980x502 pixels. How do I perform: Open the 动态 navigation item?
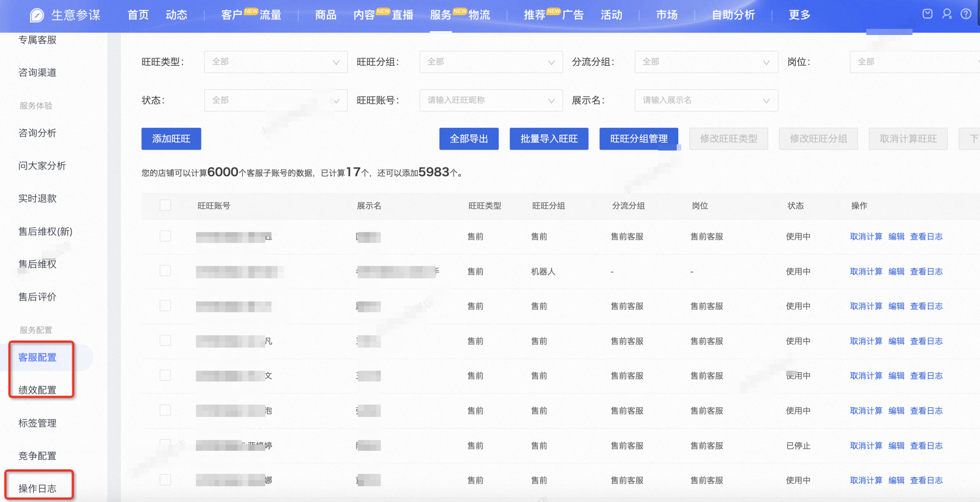176,15
